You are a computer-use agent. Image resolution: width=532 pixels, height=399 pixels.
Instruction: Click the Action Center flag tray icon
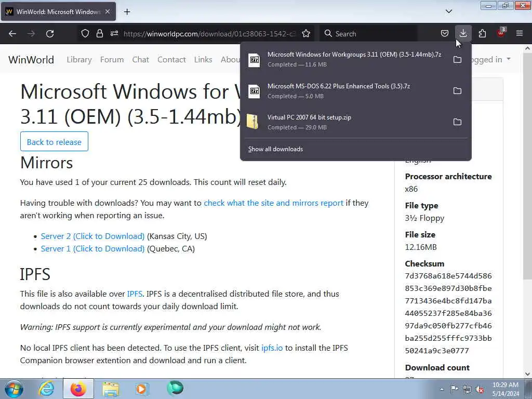tap(454, 389)
